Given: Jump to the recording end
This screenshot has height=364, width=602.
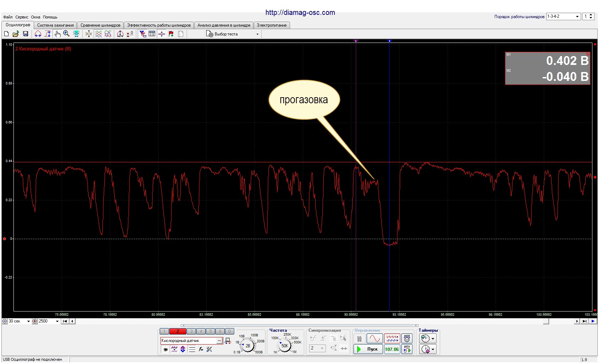Looking at the screenshot, I should (585, 321).
